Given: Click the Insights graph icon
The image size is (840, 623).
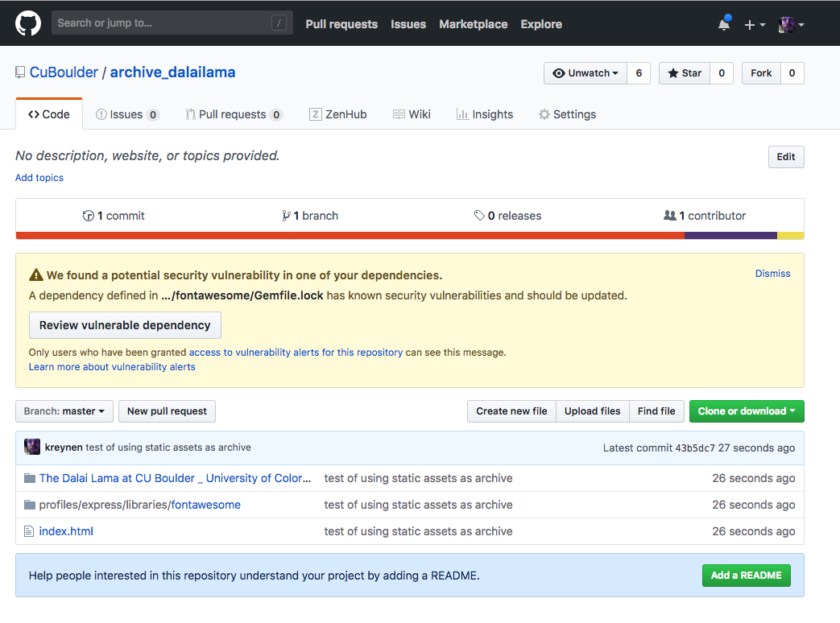Looking at the screenshot, I should click(461, 114).
